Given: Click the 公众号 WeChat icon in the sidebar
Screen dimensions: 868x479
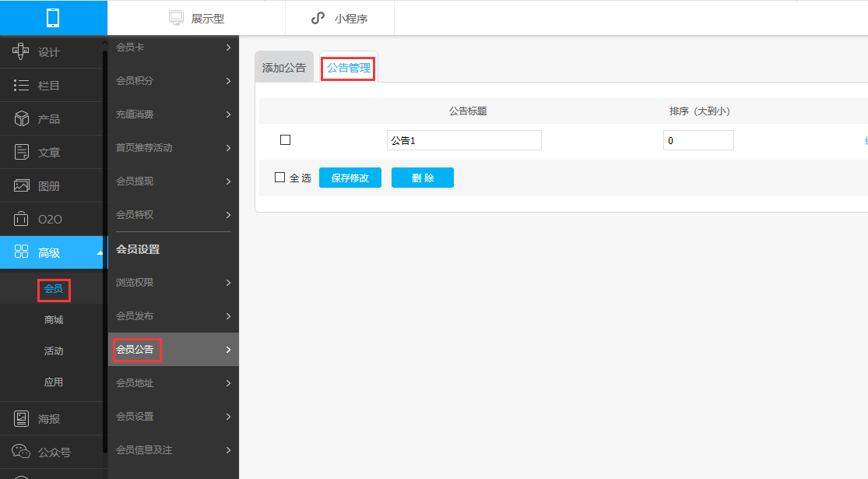Looking at the screenshot, I should [21, 451].
